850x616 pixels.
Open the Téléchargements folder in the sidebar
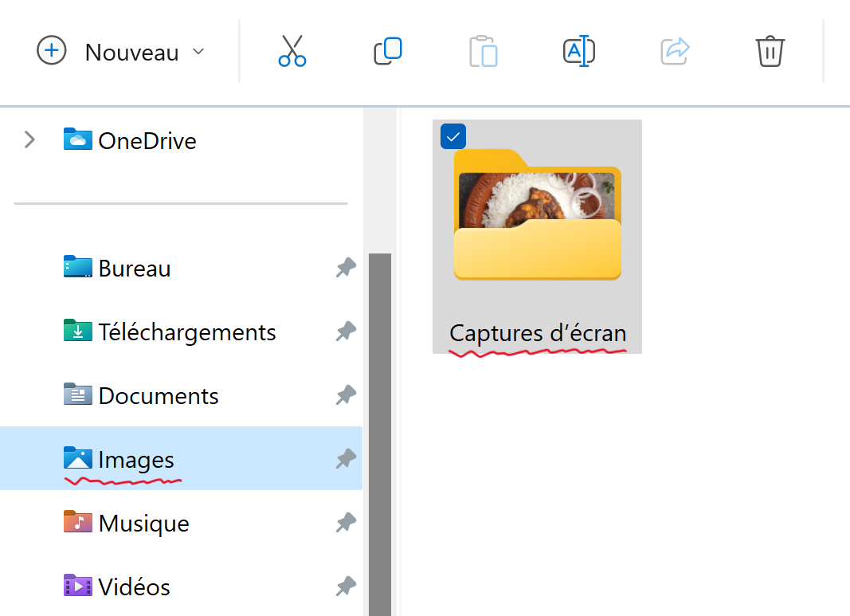tap(186, 332)
